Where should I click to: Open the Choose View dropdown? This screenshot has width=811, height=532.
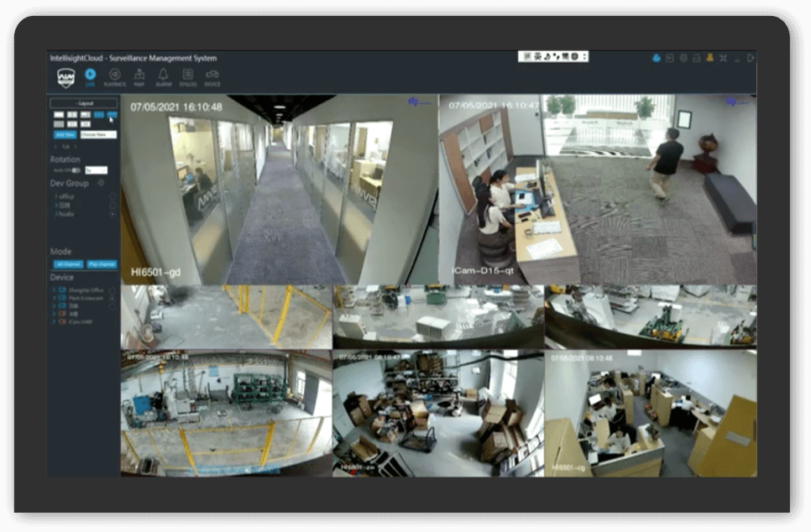tap(98, 134)
